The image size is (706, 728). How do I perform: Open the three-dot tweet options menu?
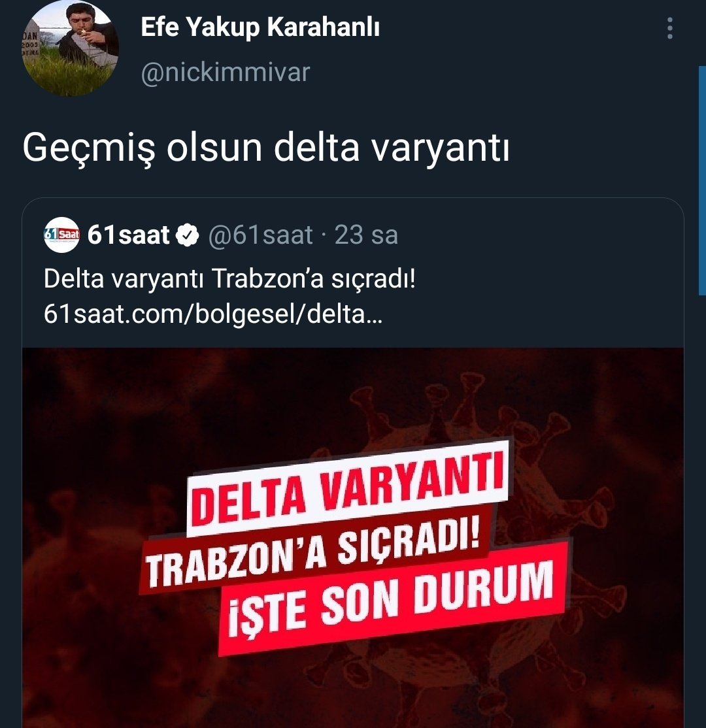coord(669,28)
